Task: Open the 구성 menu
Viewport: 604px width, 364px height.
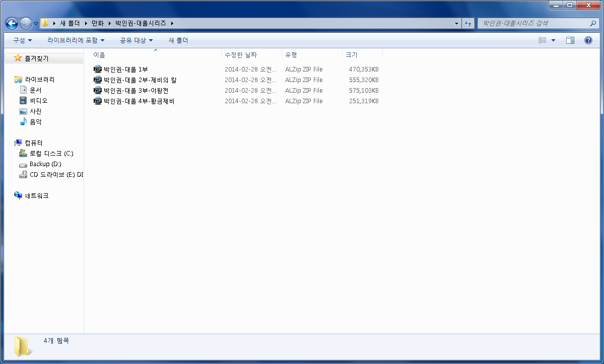Action: click(x=22, y=40)
